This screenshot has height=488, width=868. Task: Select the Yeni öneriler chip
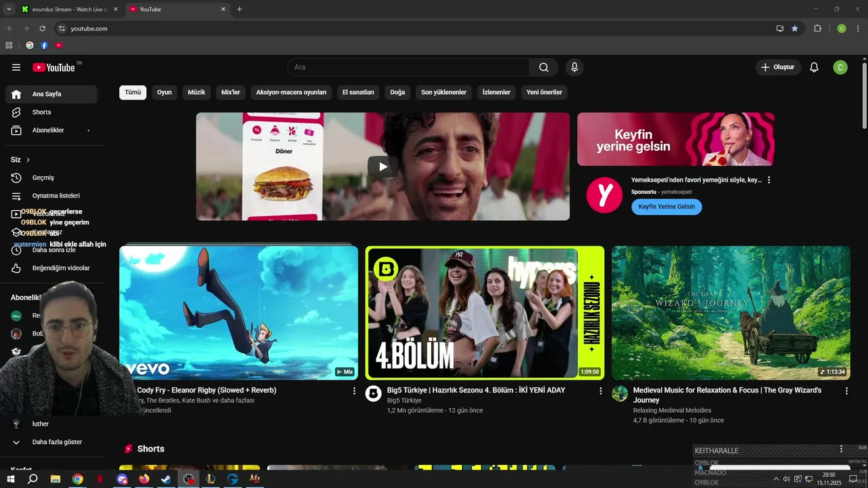[x=545, y=92]
